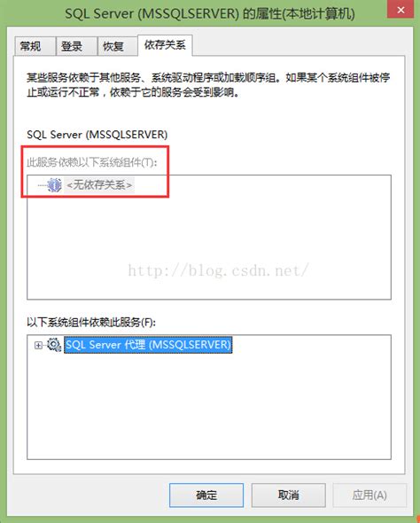
Task: Click the 以下系统组件依赖此服务(F) label
Action: [91, 323]
